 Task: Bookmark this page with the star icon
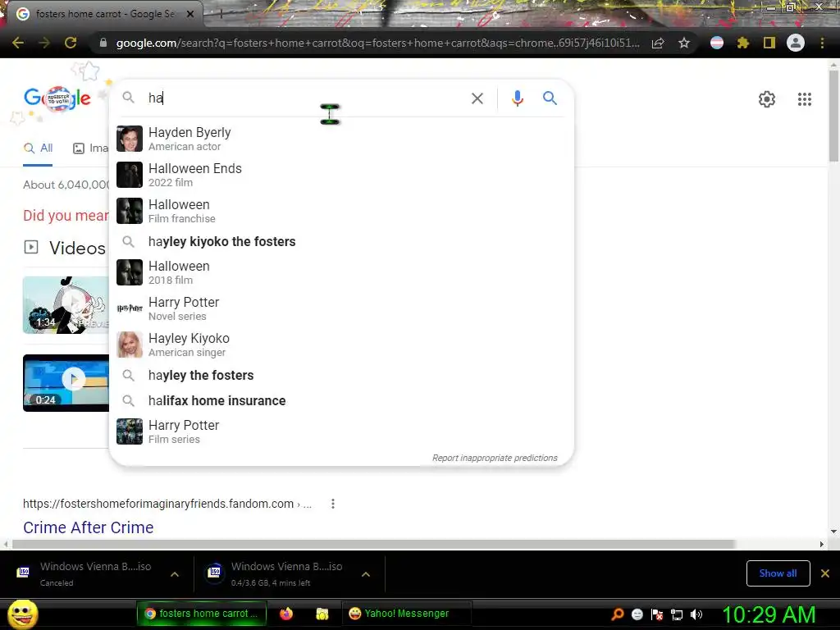[x=684, y=43]
